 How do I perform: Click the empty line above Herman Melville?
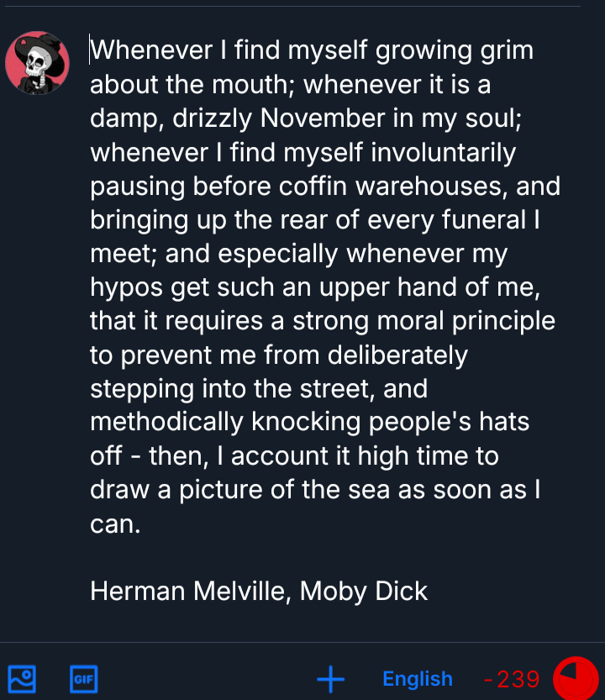pyautogui.click(x=252, y=557)
